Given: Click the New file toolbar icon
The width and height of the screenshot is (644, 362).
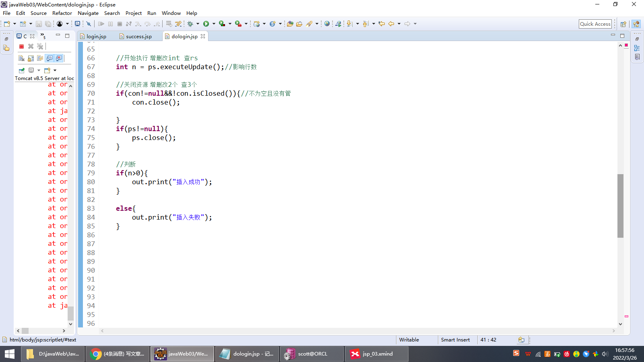Looking at the screenshot, I should pos(7,24).
